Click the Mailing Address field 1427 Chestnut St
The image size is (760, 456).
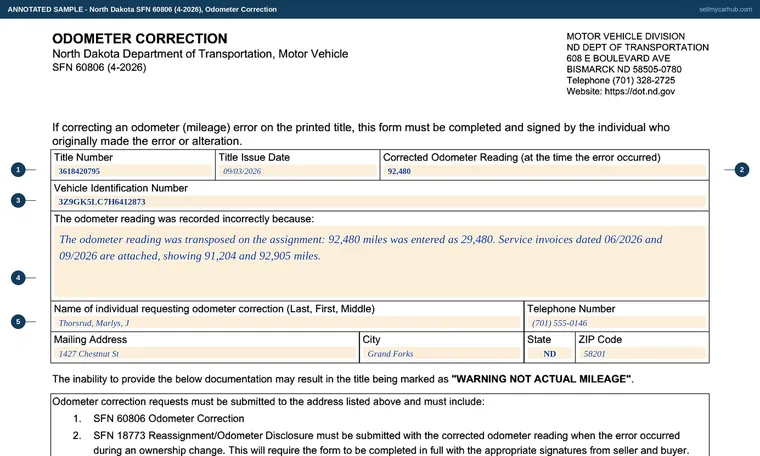pos(205,354)
